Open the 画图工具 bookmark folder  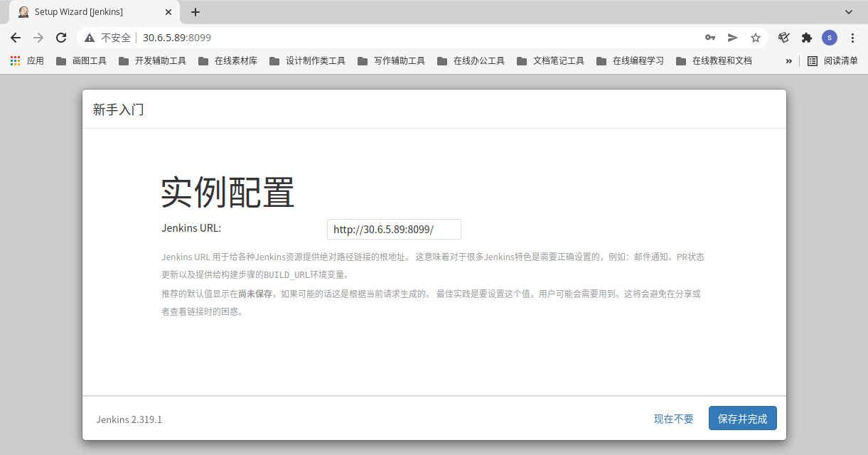click(x=81, y=61)
